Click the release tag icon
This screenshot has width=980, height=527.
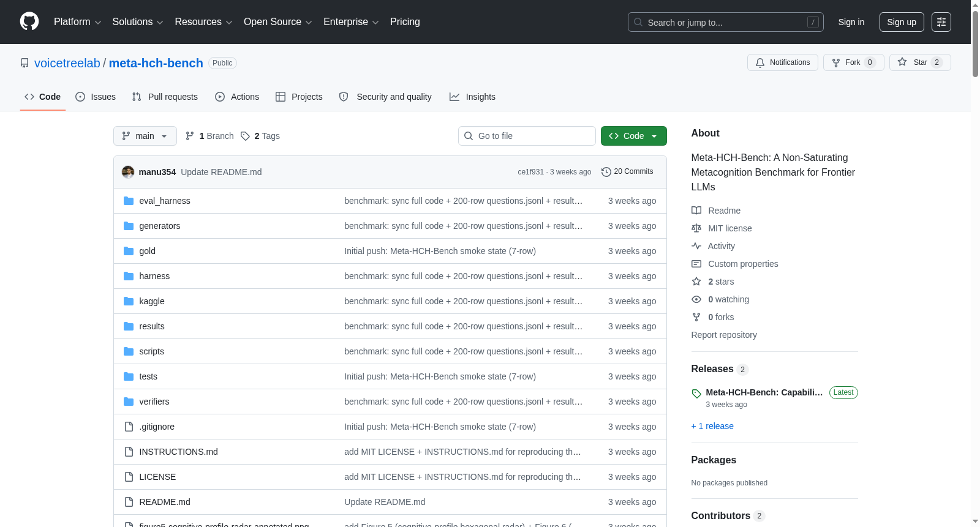click(x=696, y=394)
